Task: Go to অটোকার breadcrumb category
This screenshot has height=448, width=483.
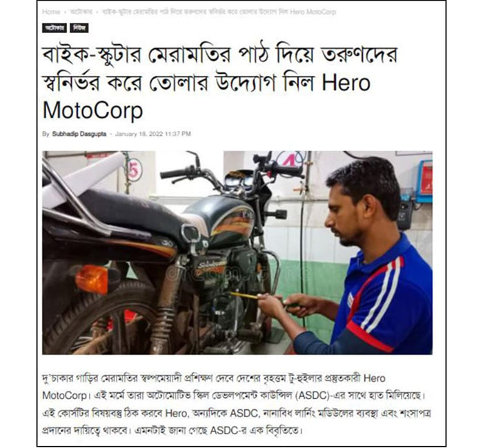Action: point(81,12)
